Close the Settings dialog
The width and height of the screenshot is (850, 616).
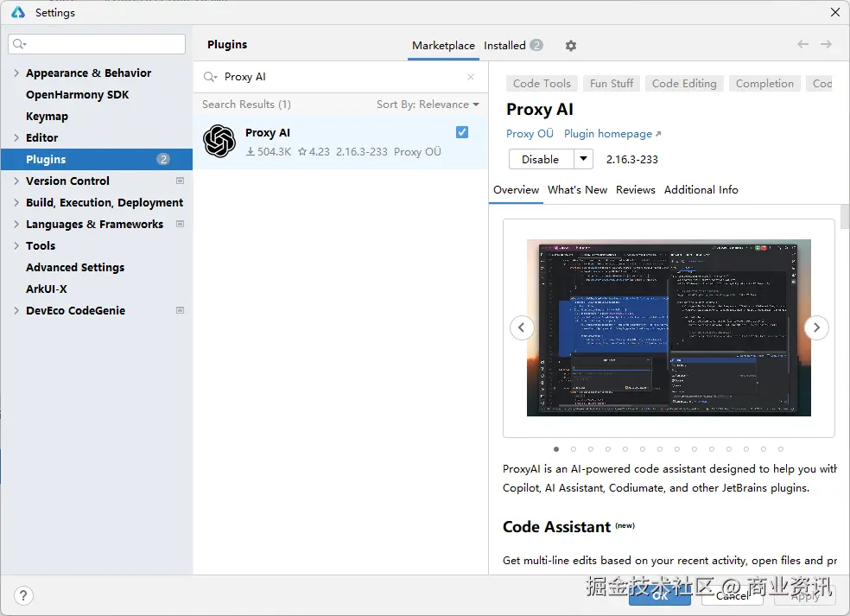click(835, 12)
